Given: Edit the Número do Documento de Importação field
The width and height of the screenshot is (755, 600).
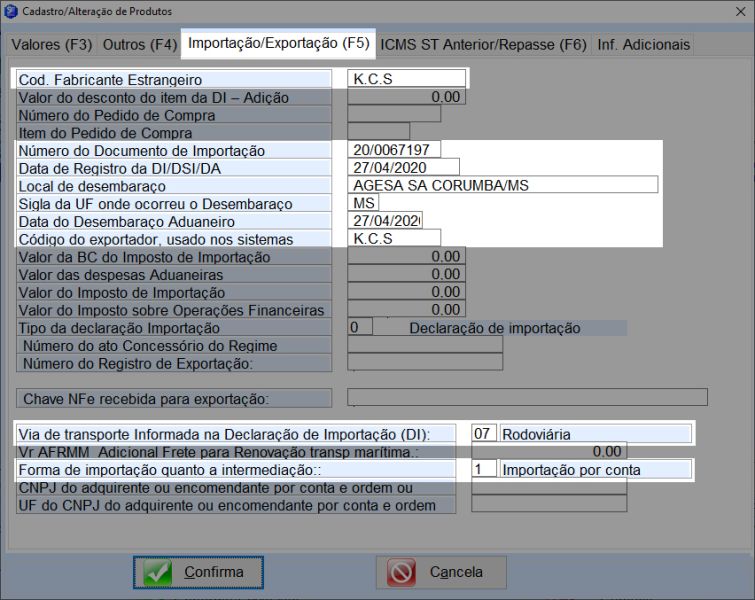Looking at the screenshot, I should [394, 150].
